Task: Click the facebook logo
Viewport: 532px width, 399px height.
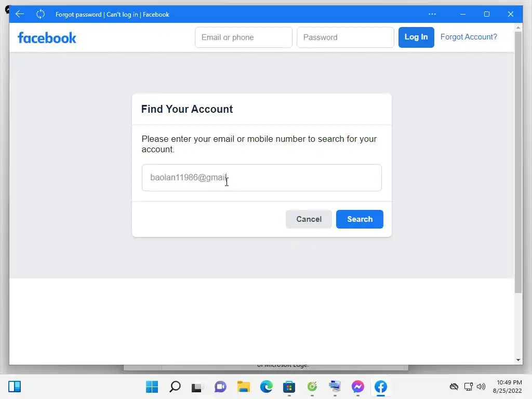Action: [47, 37]
